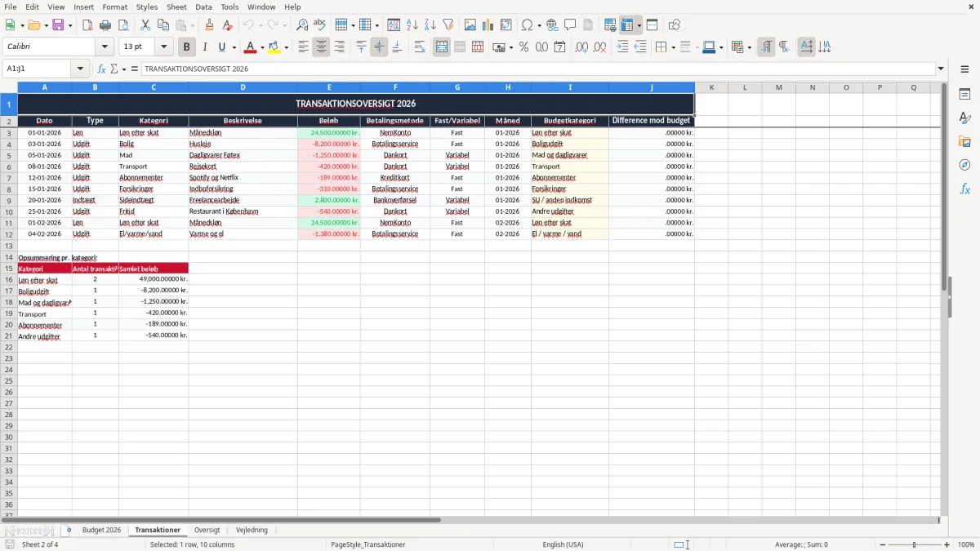The image size is (980, 551).
Task: Open the Font Name dropdown (Calibri)
Action: pos(105,47)
